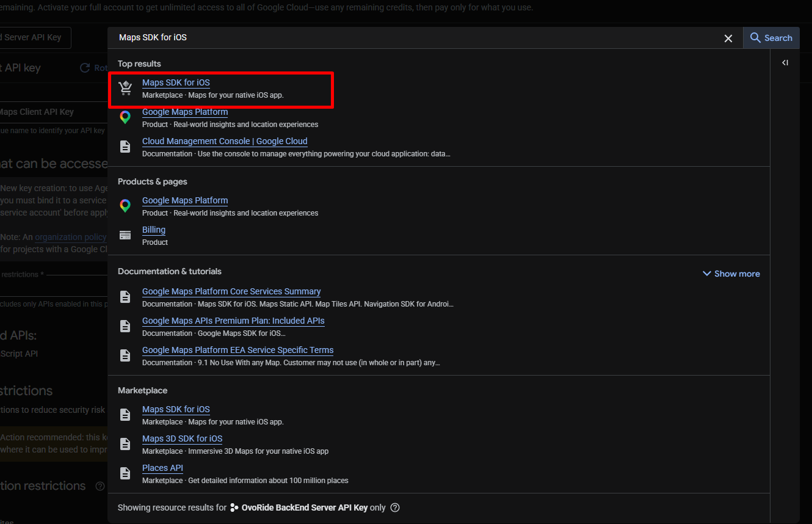
Task: Click the help icon beside the restrictions heading in the background
Action: [x=100, y=486]
